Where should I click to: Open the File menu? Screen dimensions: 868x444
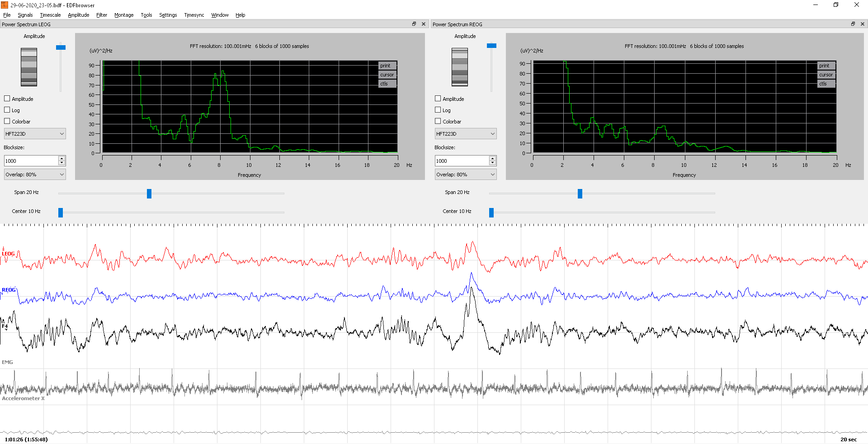(7, 15)
